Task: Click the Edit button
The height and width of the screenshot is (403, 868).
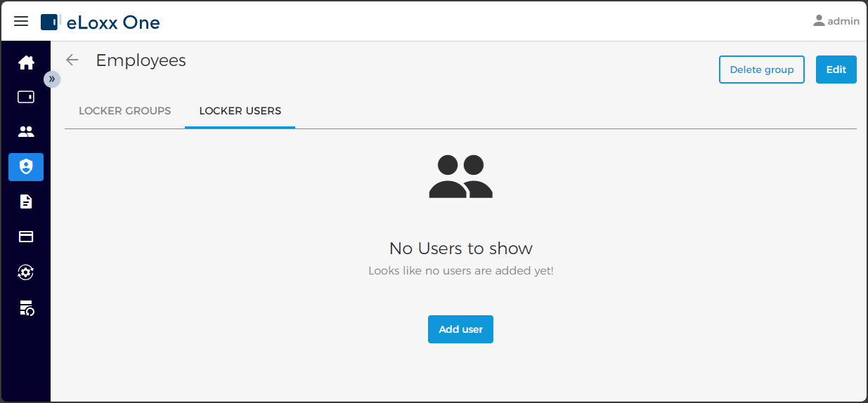Action: (836, 70)
